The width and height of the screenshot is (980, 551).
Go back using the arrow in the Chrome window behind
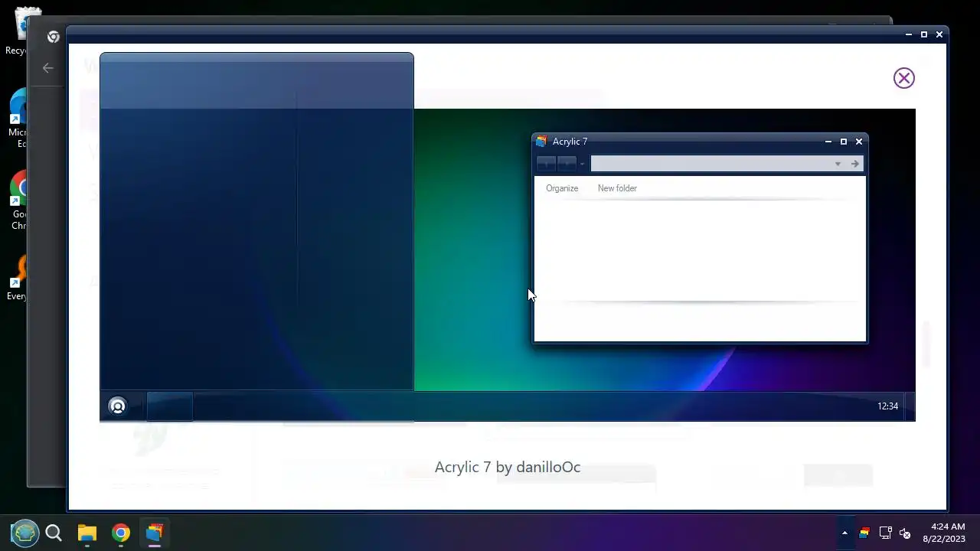pos(48,68)
